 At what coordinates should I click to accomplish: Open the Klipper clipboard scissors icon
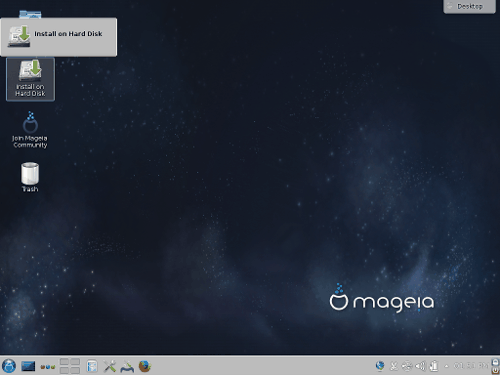click(x=394, y=366)
